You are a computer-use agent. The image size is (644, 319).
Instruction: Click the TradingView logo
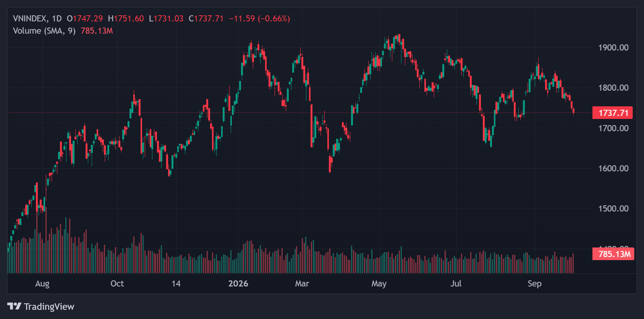coord(15,306)
